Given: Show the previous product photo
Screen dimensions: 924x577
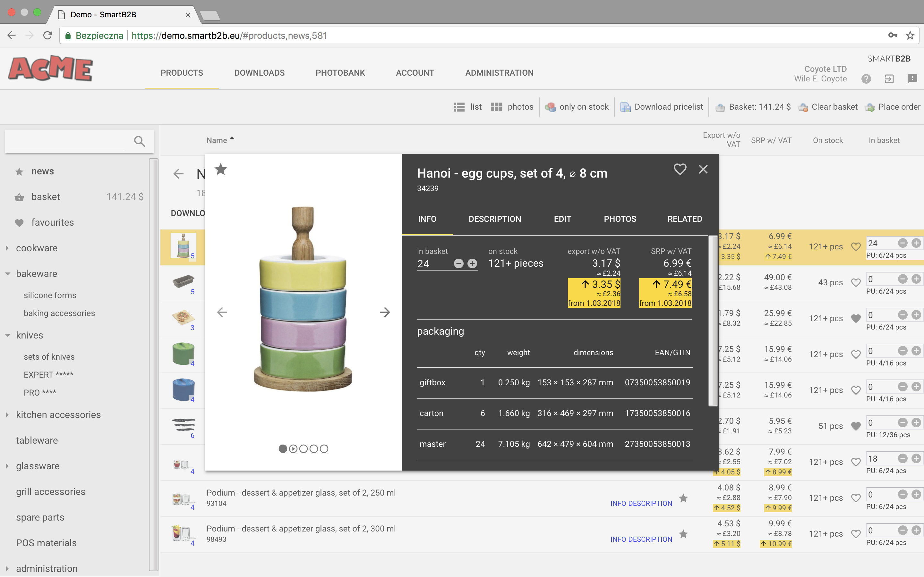Looking at the screenshot, I should (222, 312).
